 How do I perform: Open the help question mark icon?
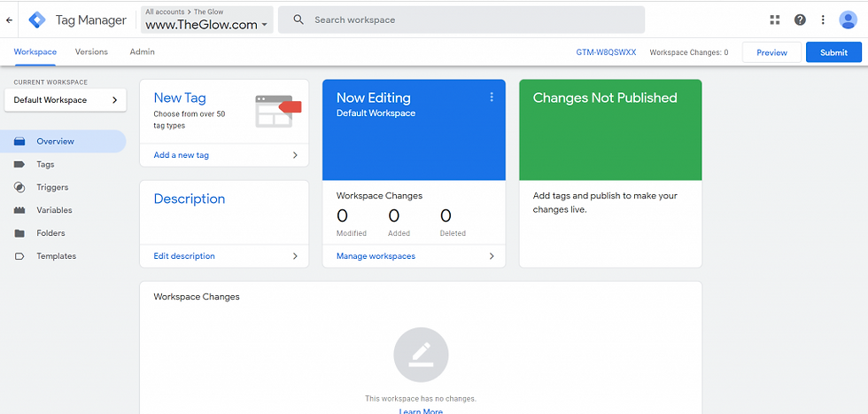click(x=799, y=20)
